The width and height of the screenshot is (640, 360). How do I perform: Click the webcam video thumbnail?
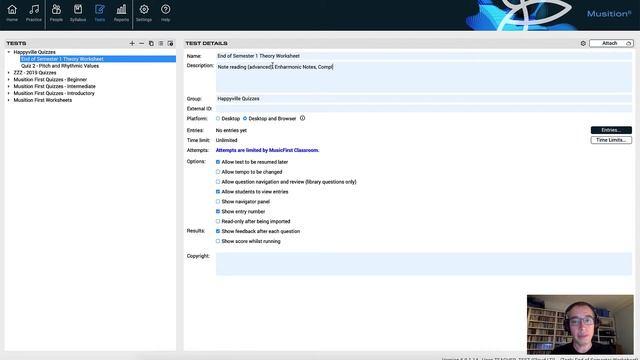tap(580, 324)
